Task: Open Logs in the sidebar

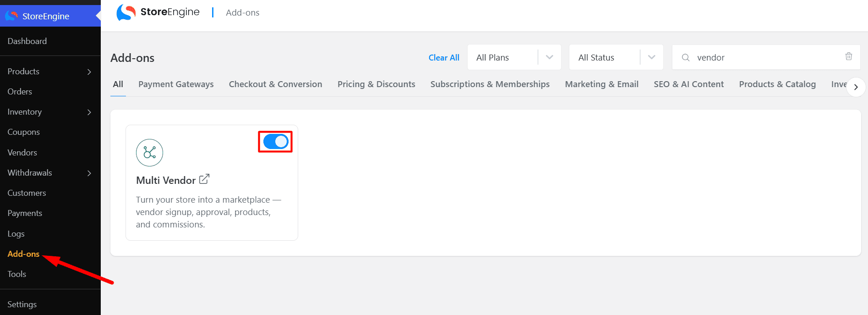Action: pyautogui.click(x=16, y=234)
